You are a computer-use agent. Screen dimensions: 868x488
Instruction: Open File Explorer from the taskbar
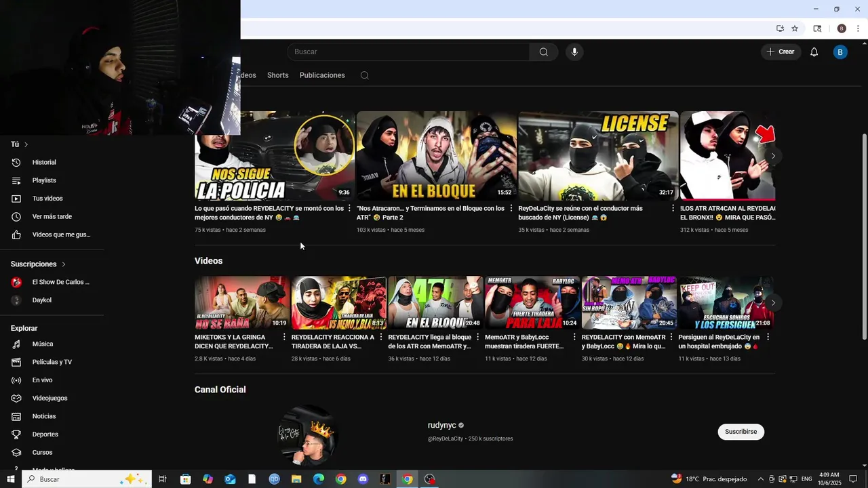point(296,479)
